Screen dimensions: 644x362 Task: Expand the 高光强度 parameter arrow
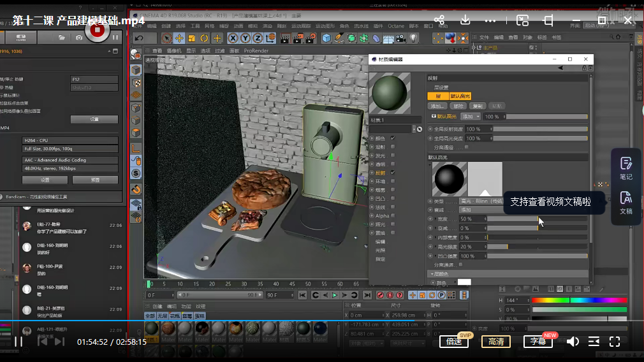[435, 247]
